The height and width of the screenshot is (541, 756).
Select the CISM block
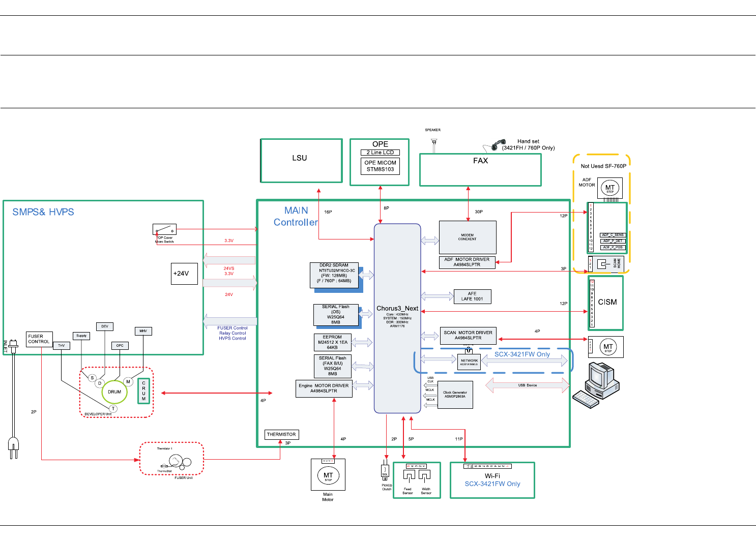point(606,303)
